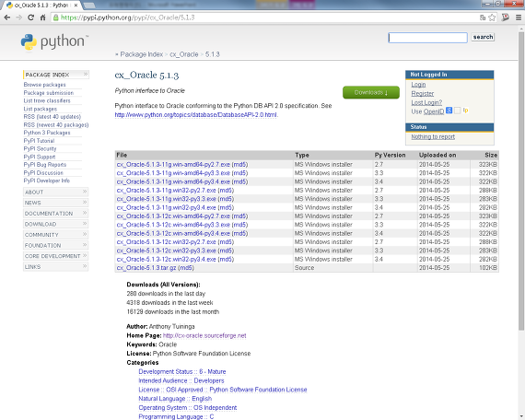Open PyPI Developer Info in the sidebar

click(47, 181)
